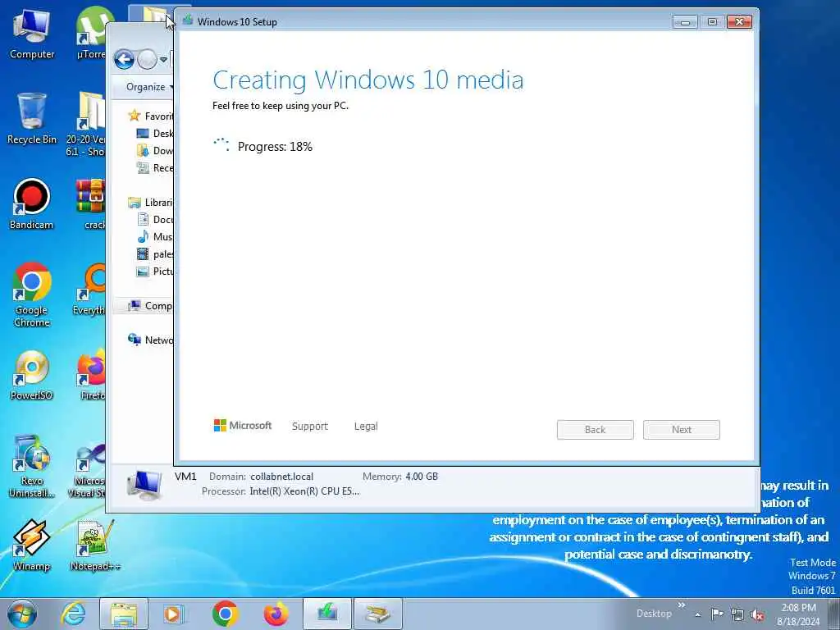Select Desktop under Favorites in Explorer
Viewport: 840px width, 630px height.
pos(155,134)
